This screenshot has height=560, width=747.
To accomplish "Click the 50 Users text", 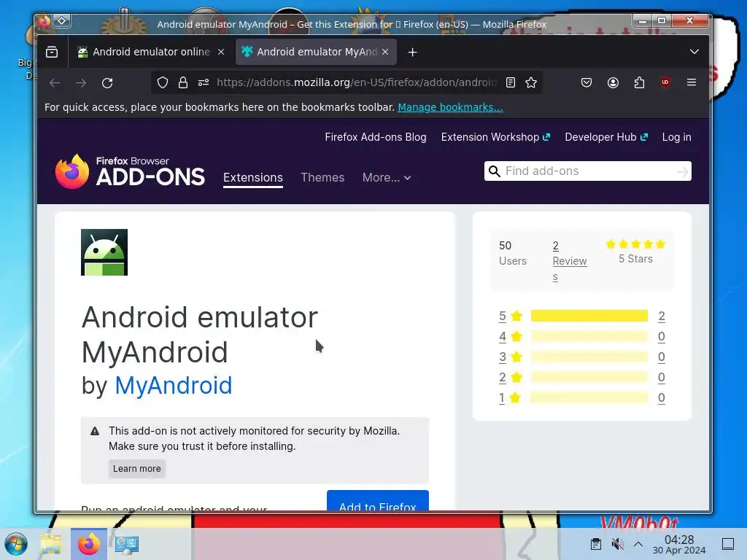I will coord(513,253).
